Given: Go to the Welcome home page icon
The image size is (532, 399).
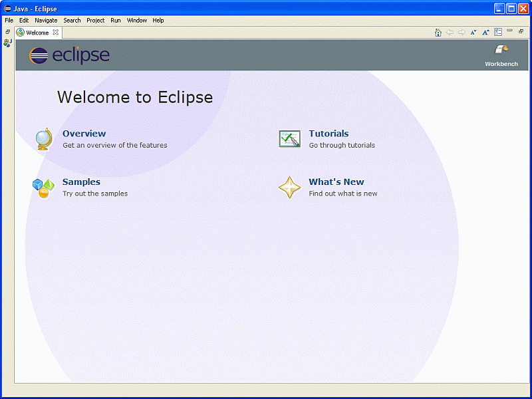Looking at the screenshot, I should tap(438, 33).
